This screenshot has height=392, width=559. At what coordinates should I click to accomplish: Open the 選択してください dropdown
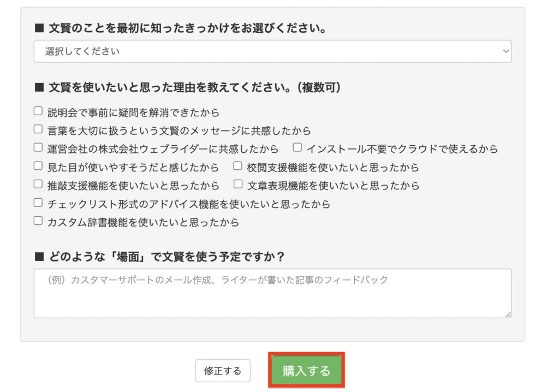(272, 51)
